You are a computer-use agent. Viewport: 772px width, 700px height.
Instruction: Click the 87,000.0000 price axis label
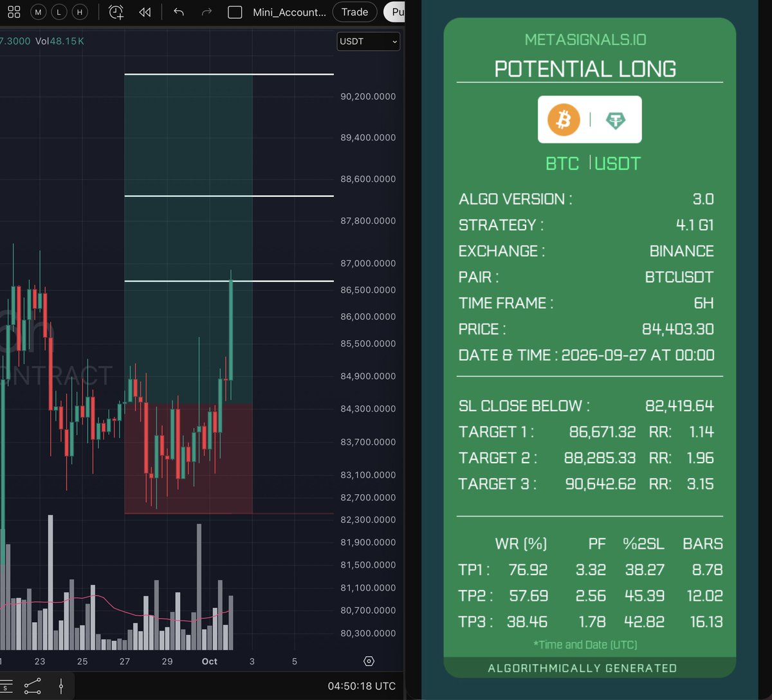[368, 263]
